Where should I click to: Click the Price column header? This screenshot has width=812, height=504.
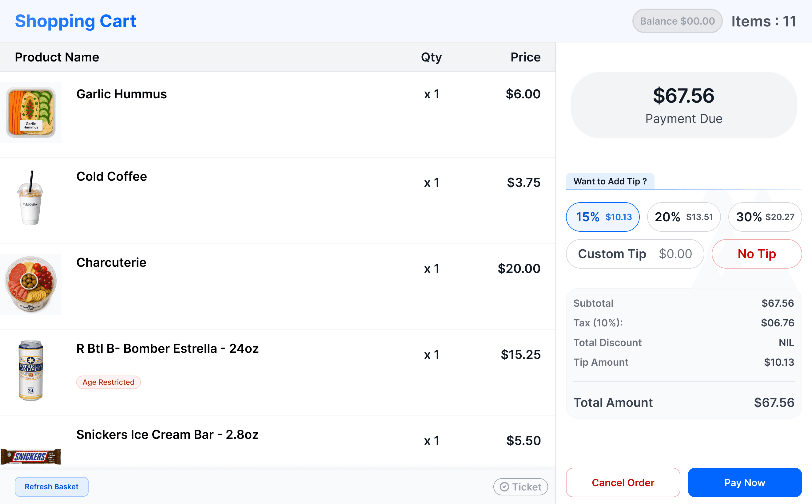coord(525,57)
